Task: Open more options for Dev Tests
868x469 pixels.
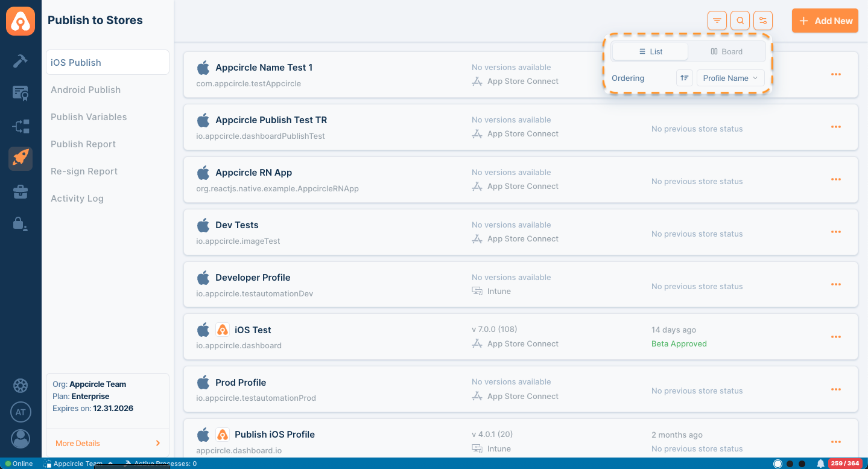Action: click(836, 232)
